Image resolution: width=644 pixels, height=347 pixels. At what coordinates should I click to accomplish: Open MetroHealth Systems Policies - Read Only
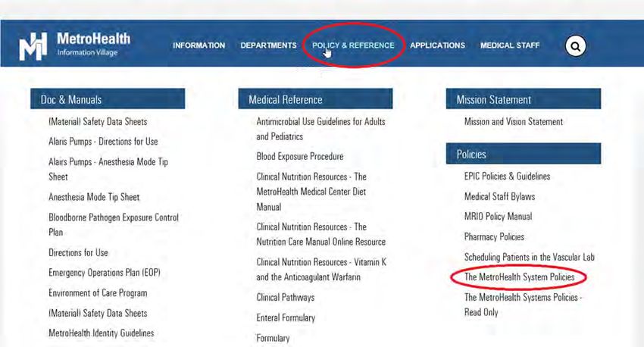click(523, 305)
